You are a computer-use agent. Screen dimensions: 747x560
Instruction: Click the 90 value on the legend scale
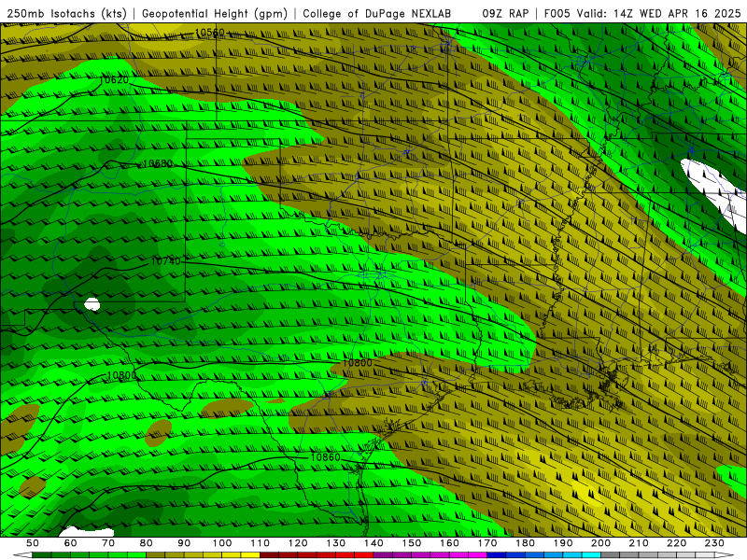point(184,543)
